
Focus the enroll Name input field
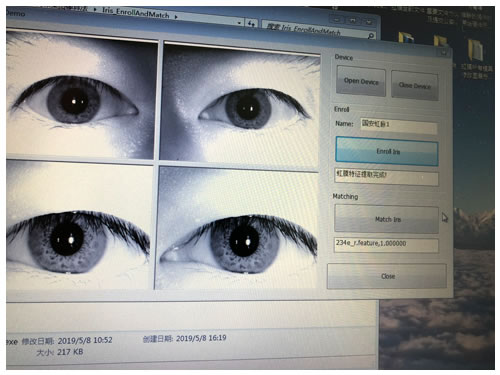tap(399, 126)
